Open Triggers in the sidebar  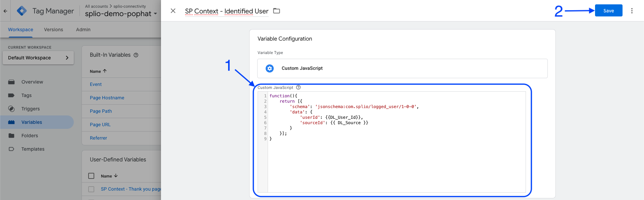[x=31, y=109]
